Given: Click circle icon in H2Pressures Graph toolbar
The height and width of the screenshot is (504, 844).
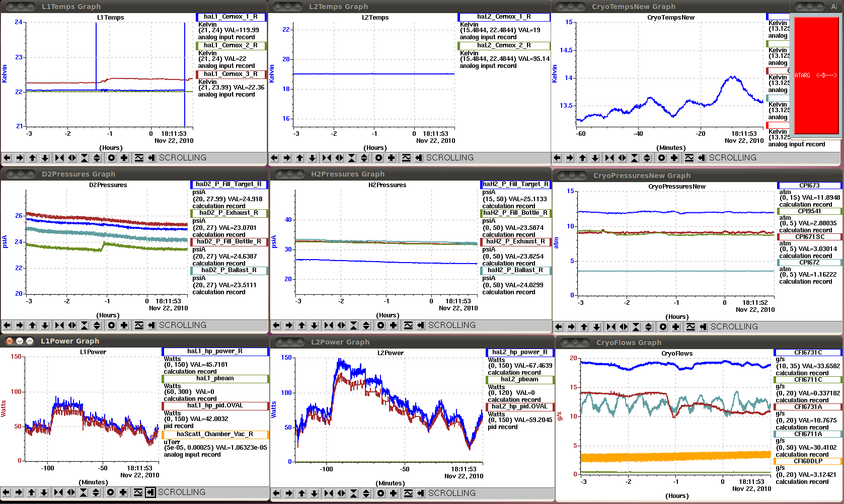Looking at the screenshot, I should point(381,325).
